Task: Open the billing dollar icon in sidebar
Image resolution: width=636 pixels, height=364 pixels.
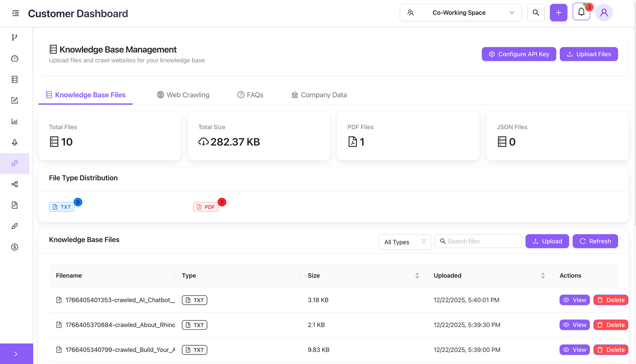Action: point(15,247)
